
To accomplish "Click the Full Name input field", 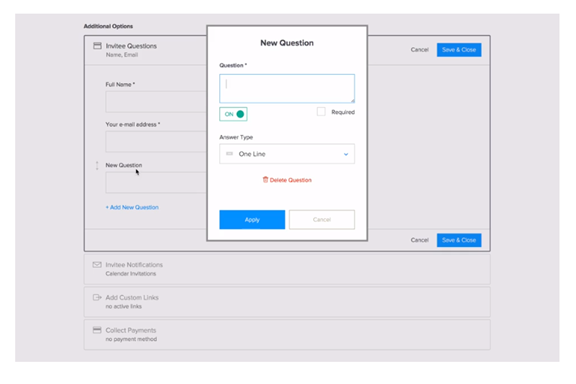I will [x=156, y=101].
